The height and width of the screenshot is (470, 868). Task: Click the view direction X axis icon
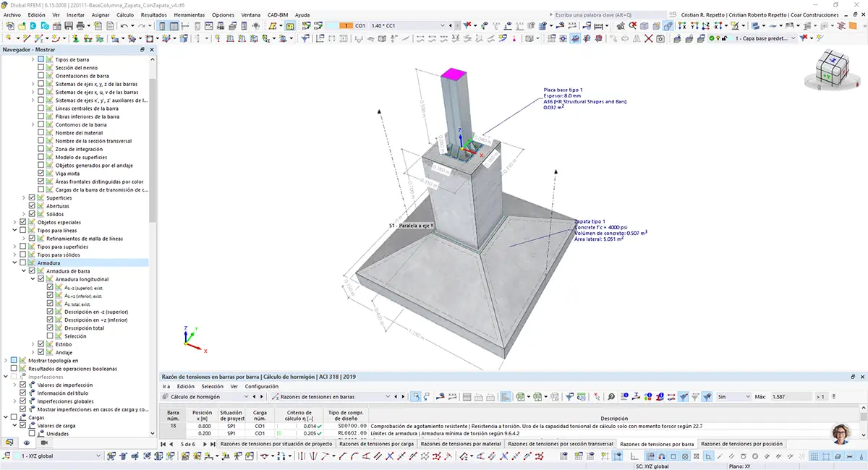pyautogui.click(x=682, y=25)
